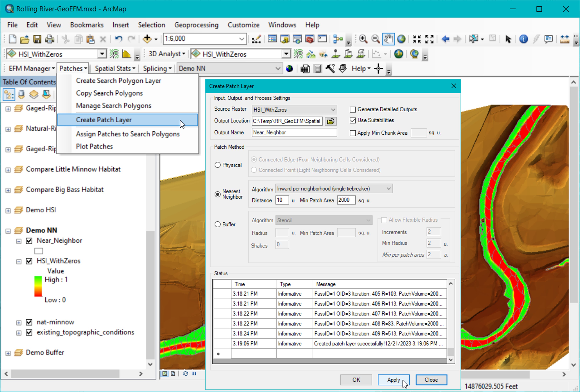The width and height of the screenshot is (580, 392).
Task: Click the Zoom In magnifier tool
Action: 363,39
